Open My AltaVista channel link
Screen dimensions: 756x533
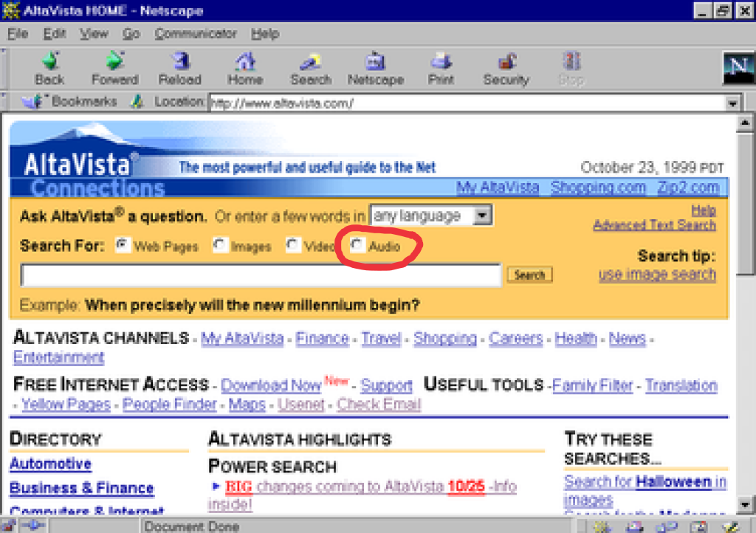tap(242, 338)
